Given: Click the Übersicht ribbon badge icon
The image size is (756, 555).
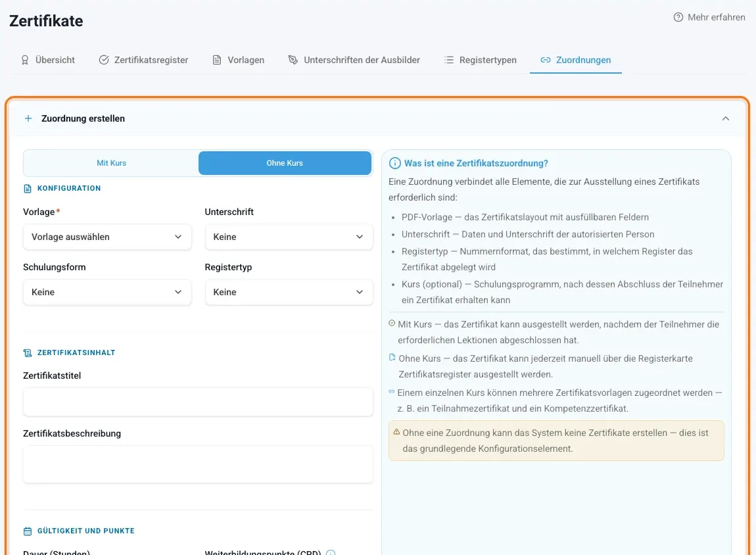Looking at the screenshot, I should click(x=25, y=60).
